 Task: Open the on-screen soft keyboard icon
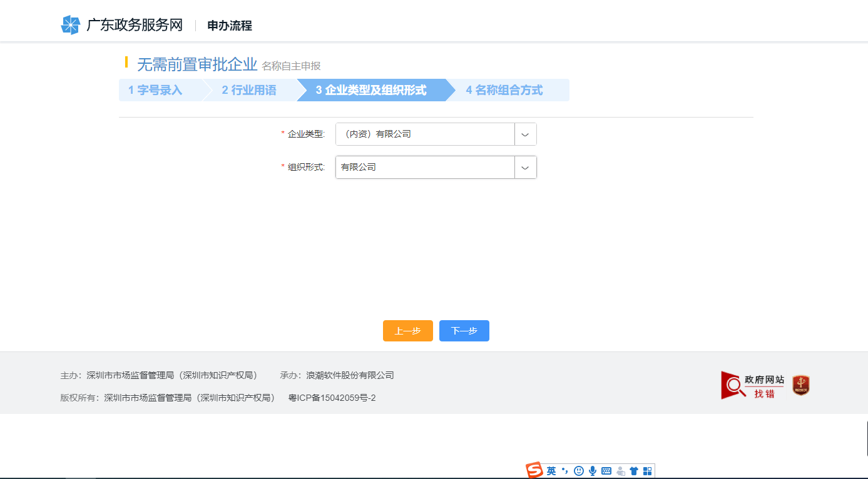[606, 470]
